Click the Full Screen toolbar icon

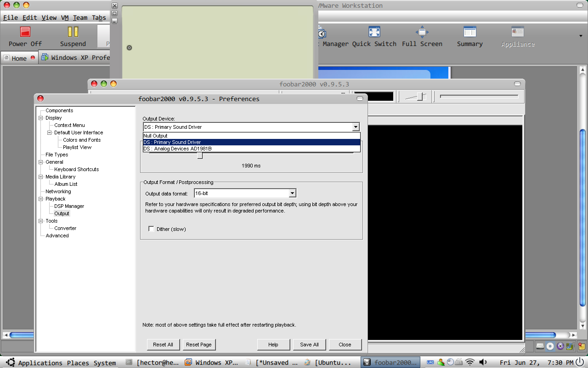point(422,32)
